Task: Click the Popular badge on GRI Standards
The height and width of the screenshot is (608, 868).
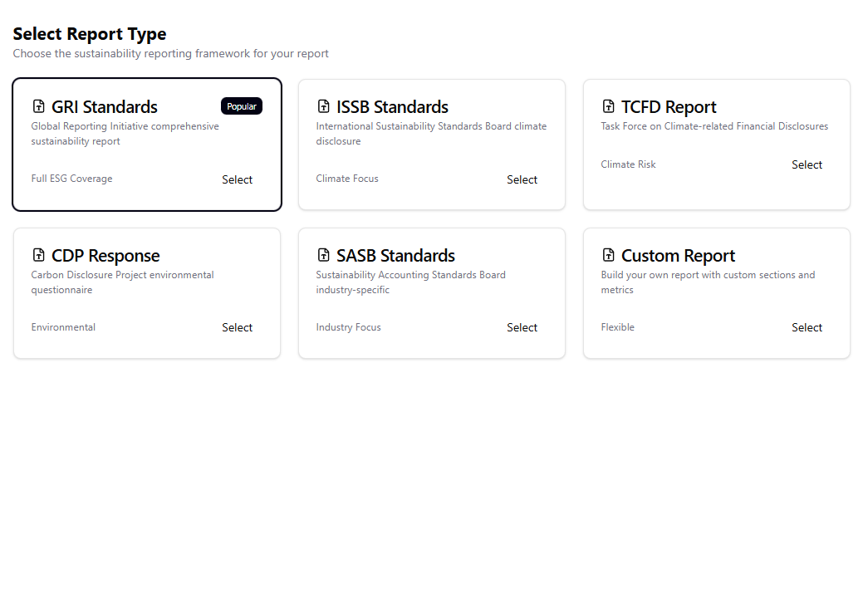Action: pyautogui.click(x=242, y=106)
